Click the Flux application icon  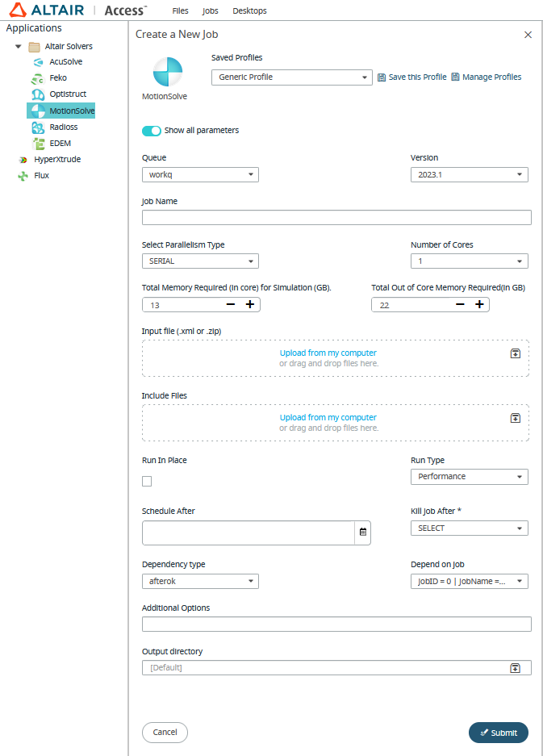23,176
